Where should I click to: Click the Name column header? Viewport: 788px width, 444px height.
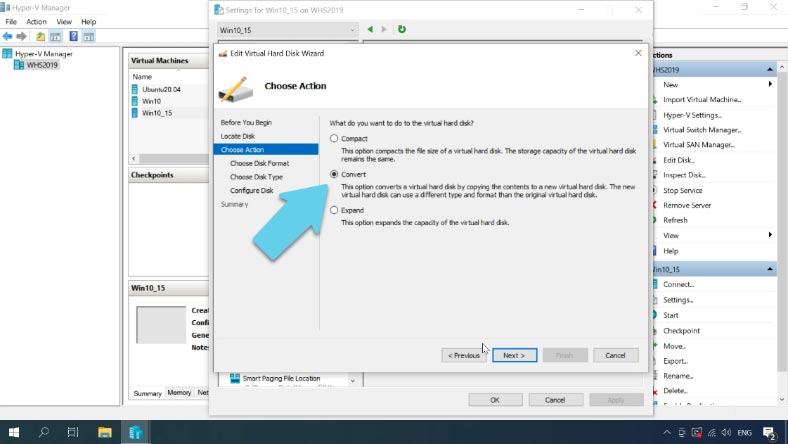[142, 76]
